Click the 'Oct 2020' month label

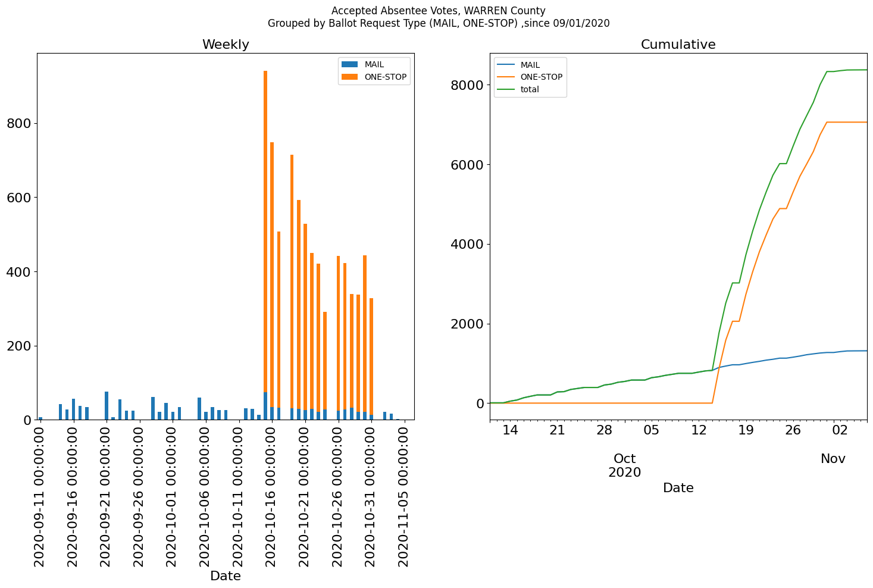pos(625,465)
